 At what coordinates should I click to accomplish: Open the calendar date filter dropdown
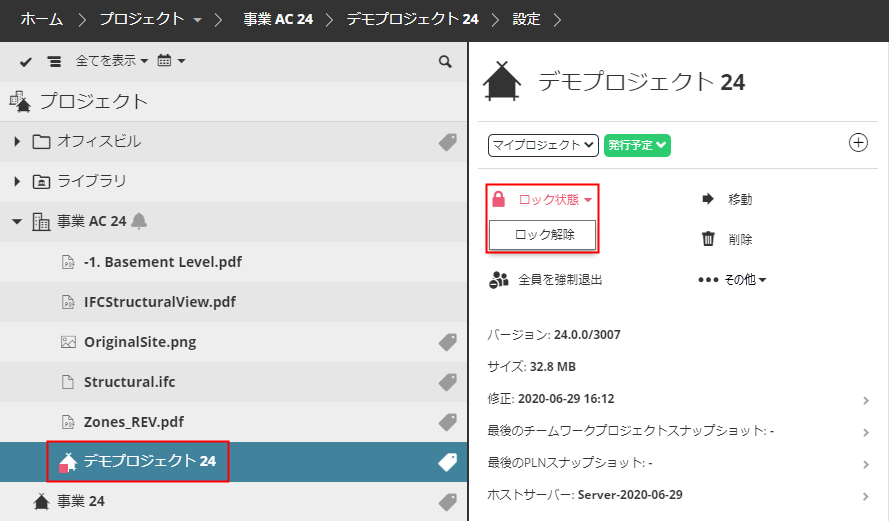pos(171,61)
